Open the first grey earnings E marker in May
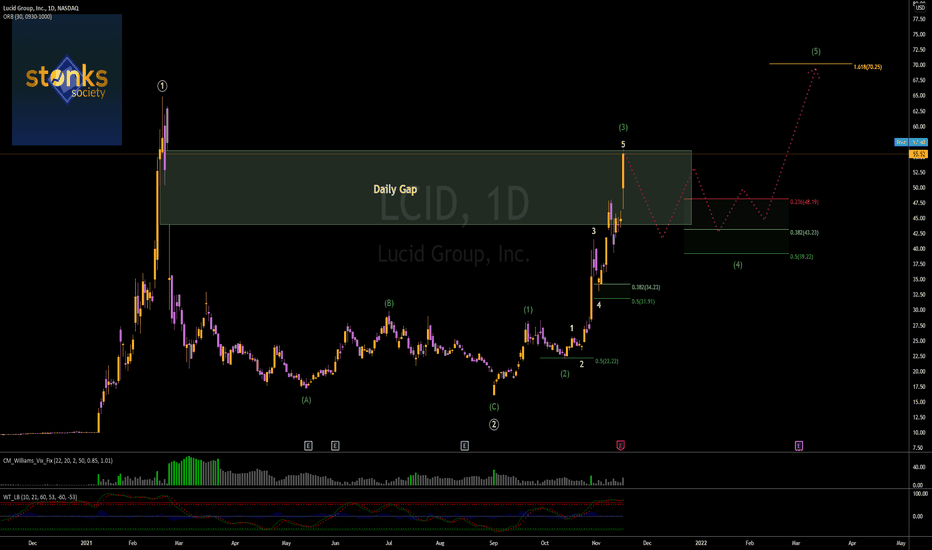Viewport: 932px width, 550px height. click(x=308, y=445)
